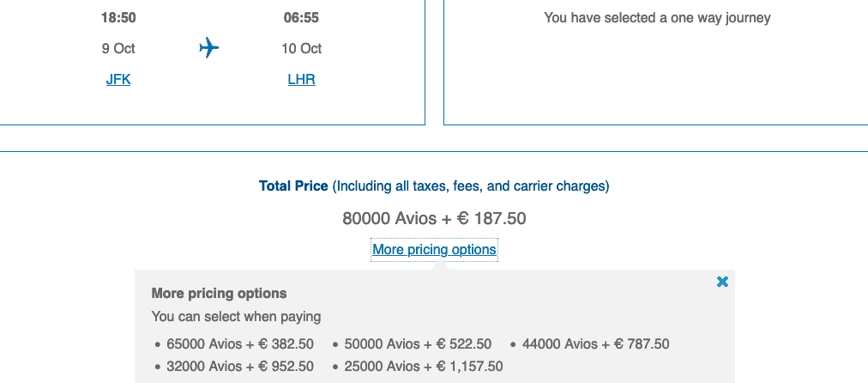This screenshot has width=868, height=383.
Task: Close the More pricing options popup
Action: click(722, 282)
